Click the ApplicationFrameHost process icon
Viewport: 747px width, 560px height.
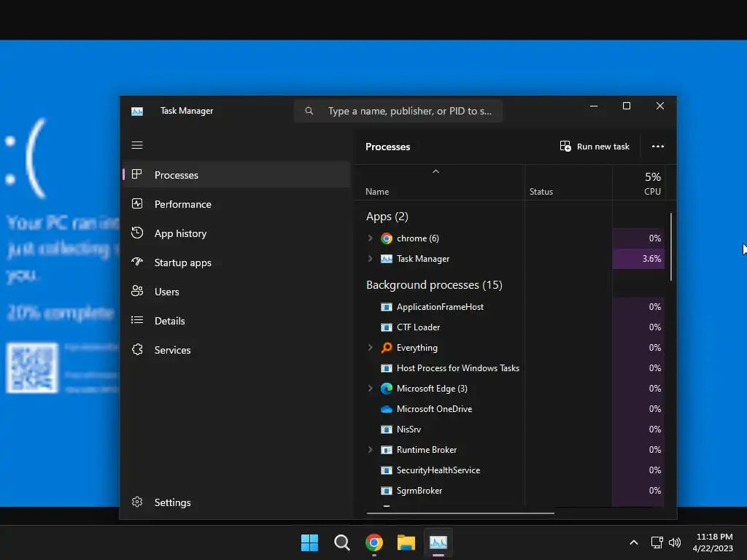tap(387, 307)
